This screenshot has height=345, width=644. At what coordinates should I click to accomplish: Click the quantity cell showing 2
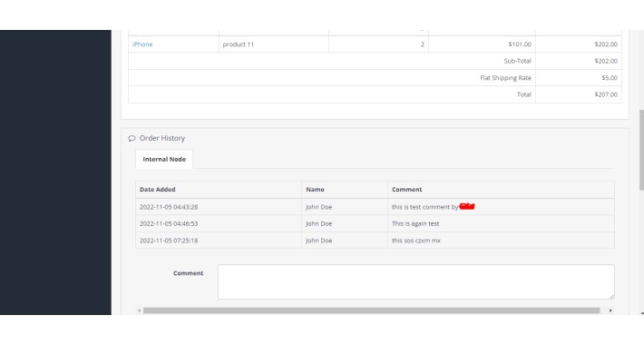(422, 44)
